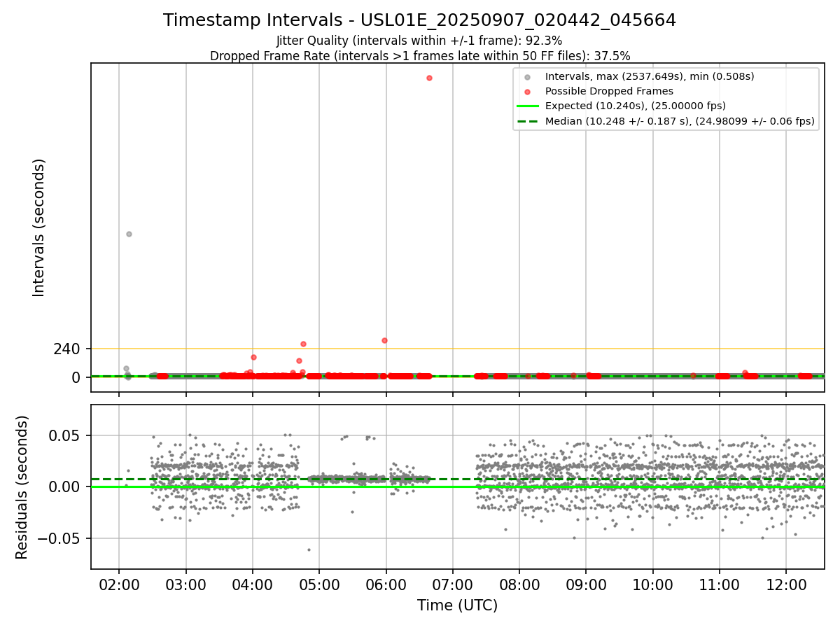
Task: Click the gray dot marker in the legend
Action: 528,76
